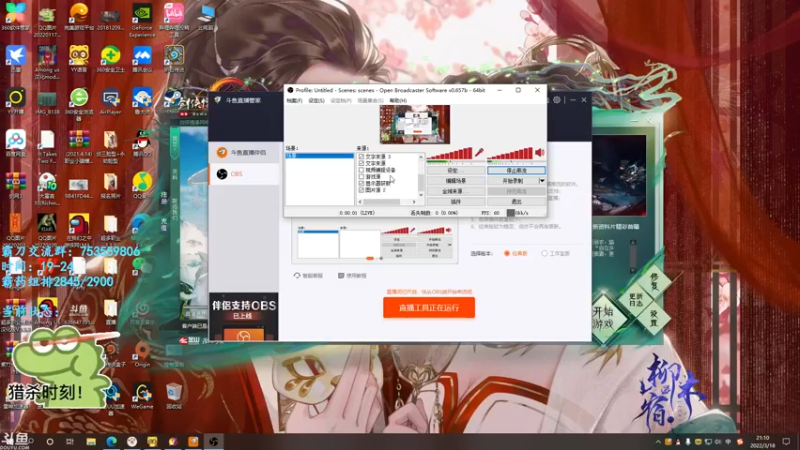Image resolution: width=800 pixels, height=450 pixels.
Task: Mute desktop audio speaker icon in OBS
Action: pos(540,152)
